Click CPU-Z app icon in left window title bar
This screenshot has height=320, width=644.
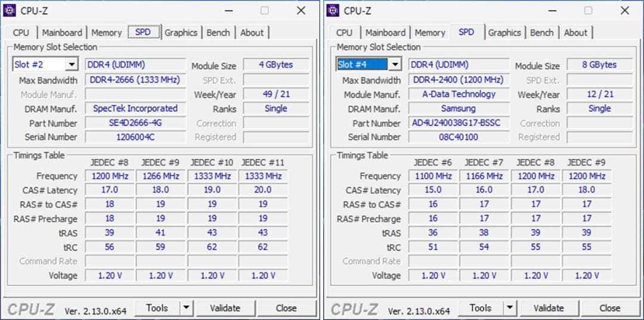pos(10,10)
